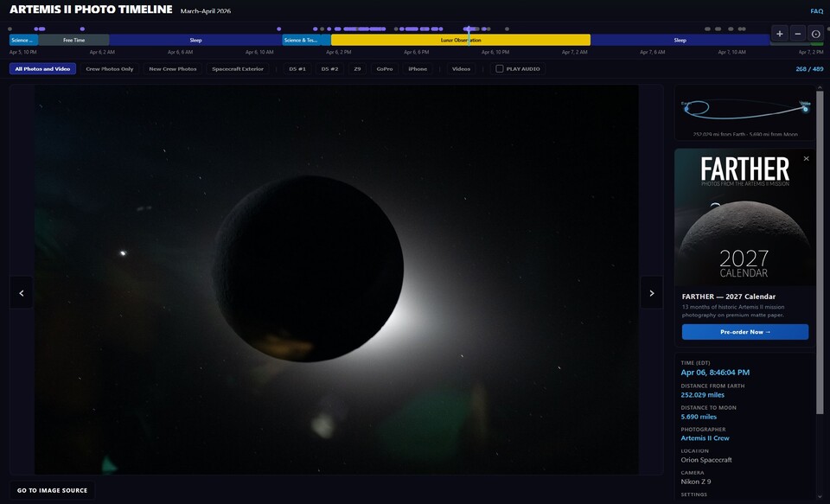Select the first Sleep timeline block
The width and height of the screenshot is (830, 504).
tap(195, 41)
